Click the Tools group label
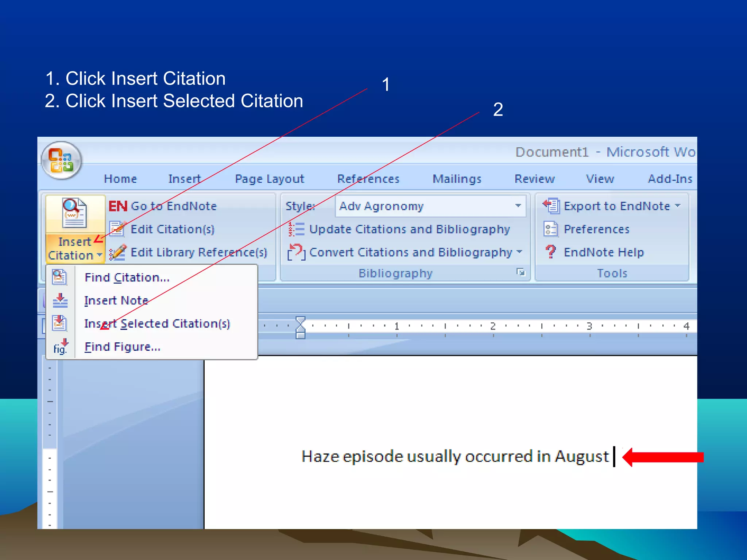This screenshot has height=560, width=747. coord(612,273)
